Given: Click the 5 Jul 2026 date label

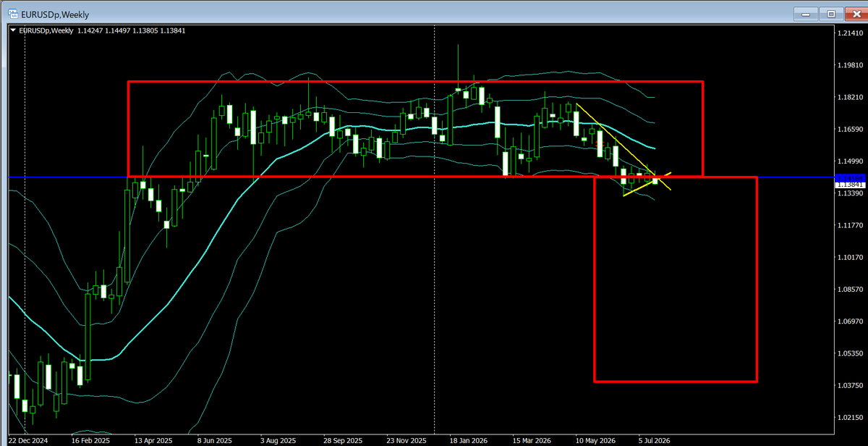Looking at the screenshot, I should pyautogui.click(x=654, y=439).
